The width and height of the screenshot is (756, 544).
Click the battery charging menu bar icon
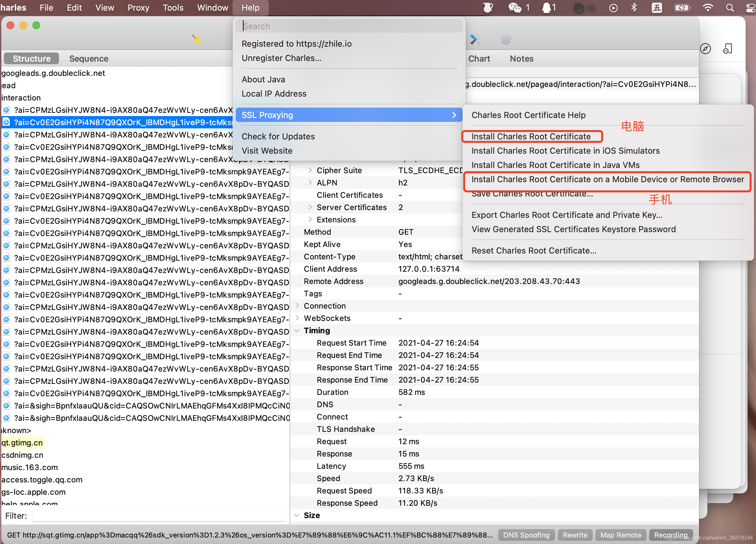point(682,8)
